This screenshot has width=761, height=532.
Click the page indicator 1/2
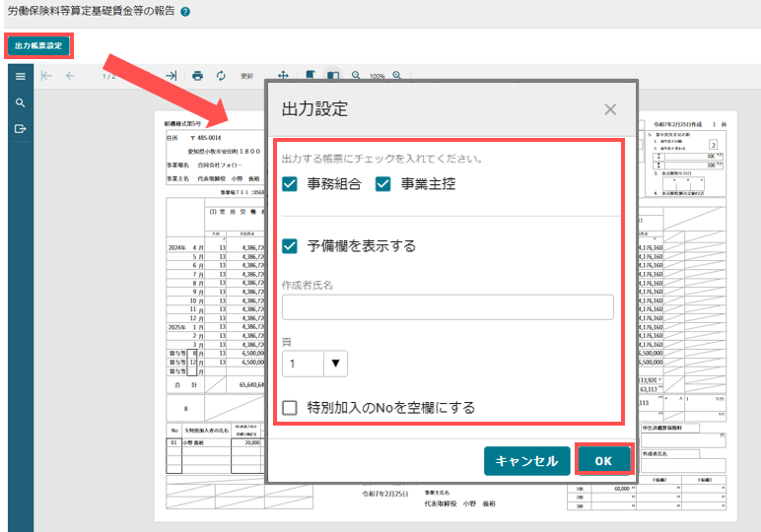108,76
